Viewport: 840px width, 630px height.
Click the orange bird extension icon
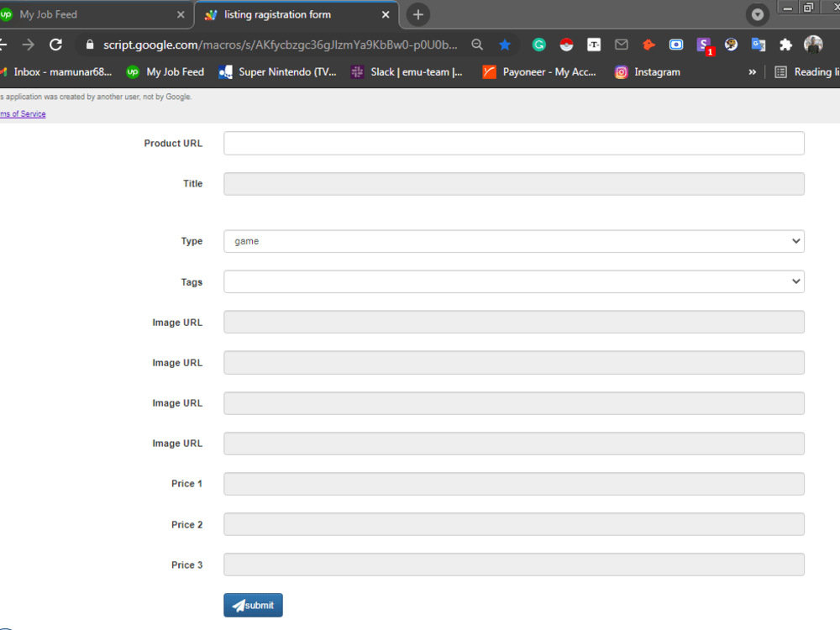tap(648, 45)
